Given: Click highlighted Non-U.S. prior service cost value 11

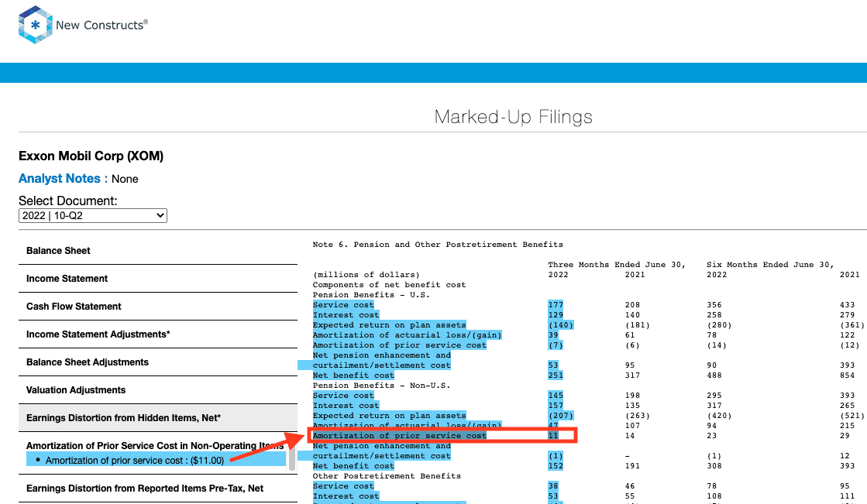Looking at the screenshot, I should [x=553, y=435].
